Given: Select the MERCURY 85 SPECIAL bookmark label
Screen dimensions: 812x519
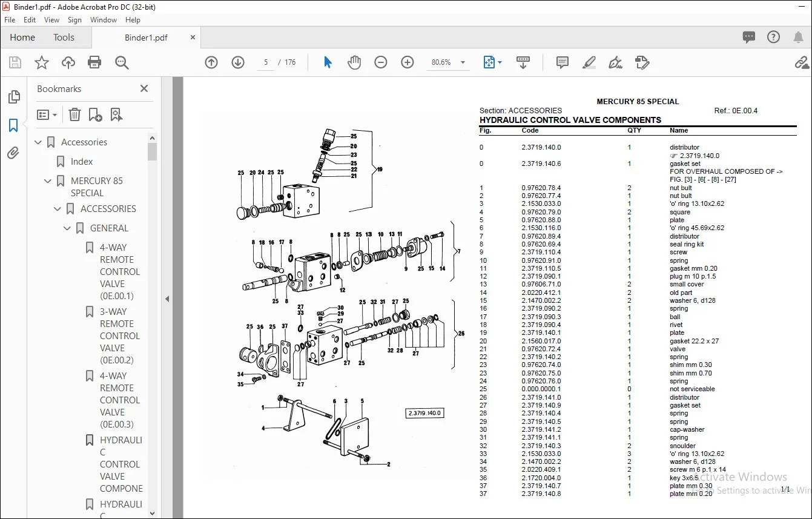Looking at the screenshot, I should point(97,187).
